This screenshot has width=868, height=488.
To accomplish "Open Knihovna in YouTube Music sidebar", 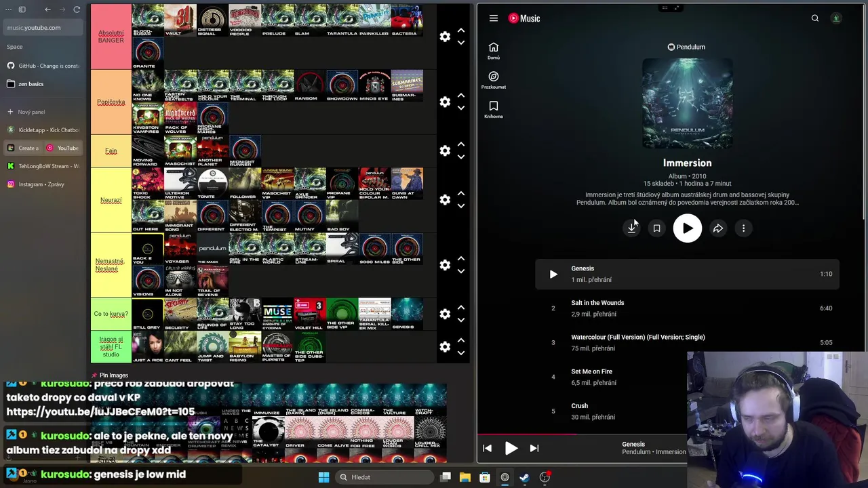I will click(494, 109).
